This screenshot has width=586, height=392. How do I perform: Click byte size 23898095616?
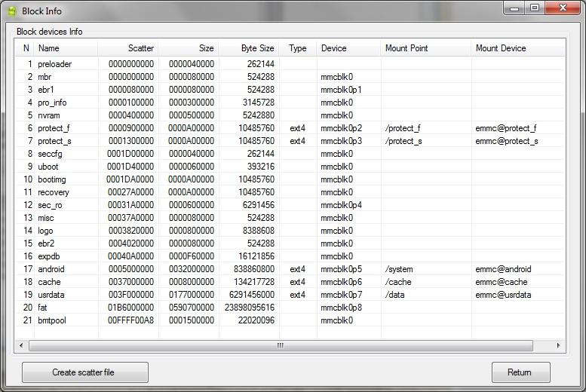click(250, 308)
